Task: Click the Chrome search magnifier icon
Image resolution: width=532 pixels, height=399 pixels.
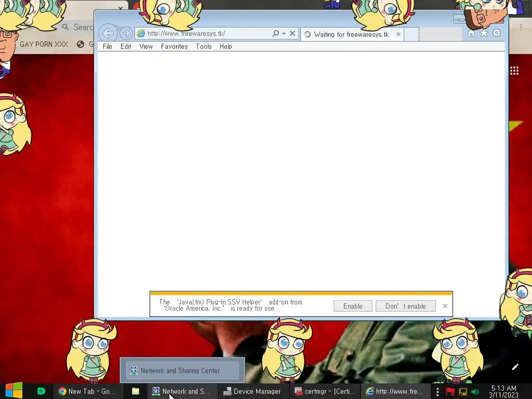Action: (x=65, y=27)
